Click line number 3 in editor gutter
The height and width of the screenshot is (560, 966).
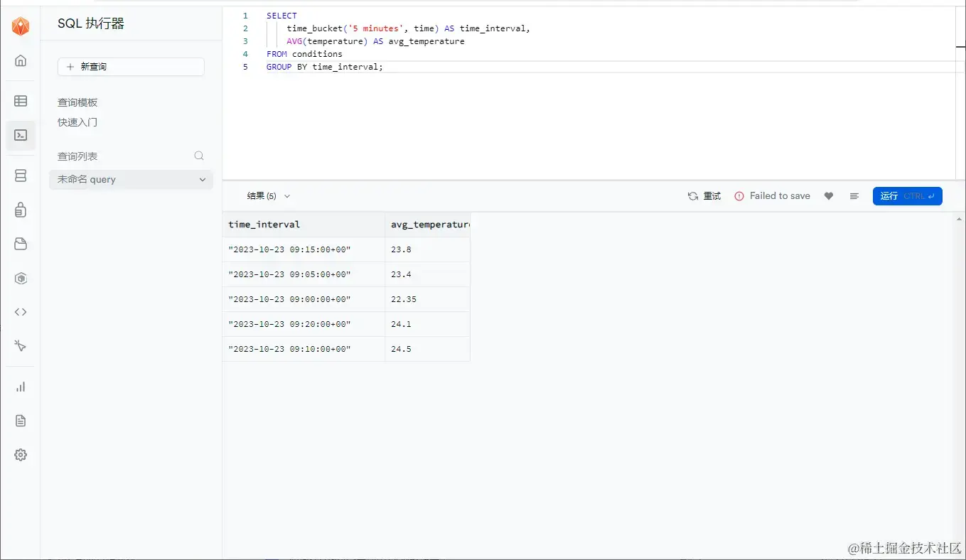245,41
